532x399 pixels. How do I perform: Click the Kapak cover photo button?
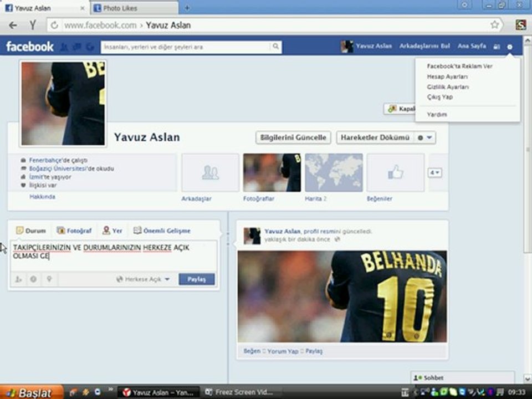pos(400,109)
